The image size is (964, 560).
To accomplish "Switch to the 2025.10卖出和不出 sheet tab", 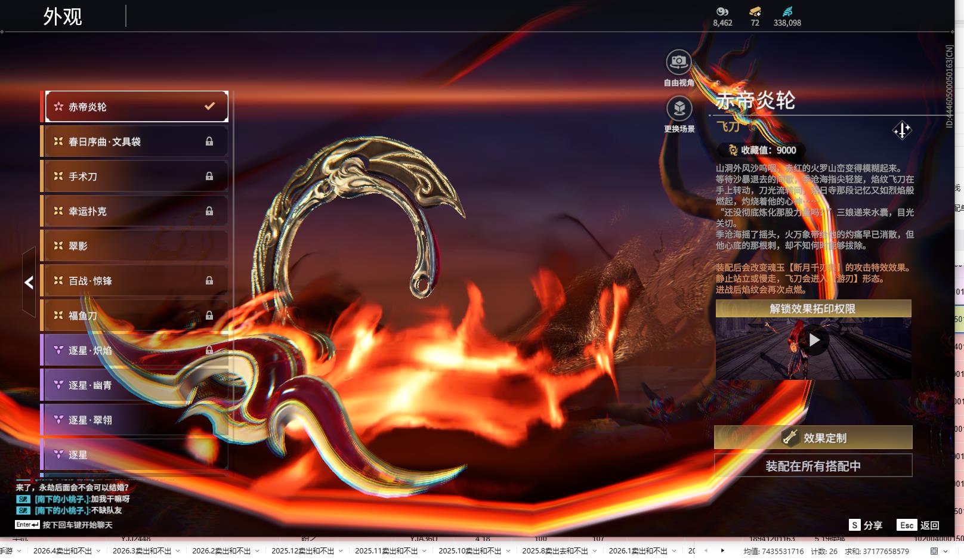I will tap(469, 551).
